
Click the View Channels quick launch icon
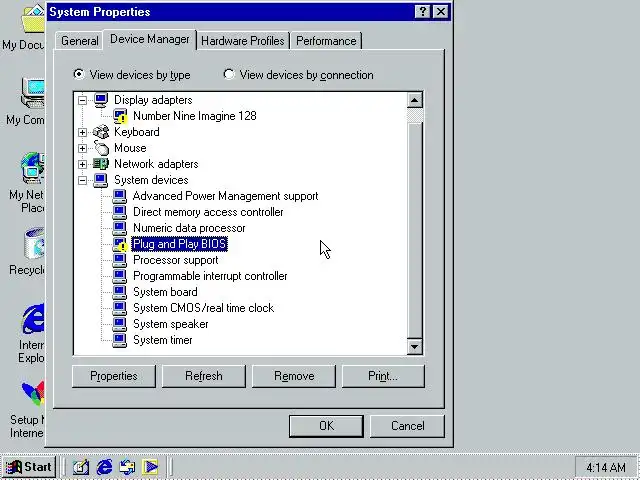click(150, 467)
